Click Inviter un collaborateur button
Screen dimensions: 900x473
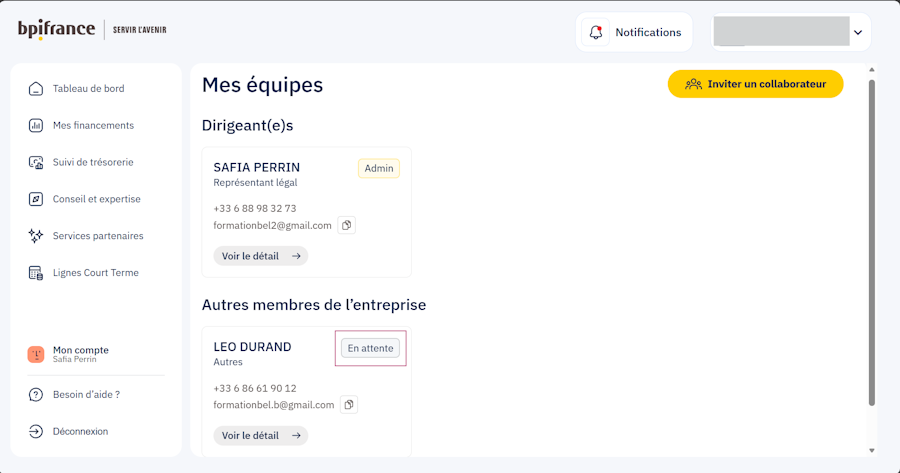[x=755, y=84]
